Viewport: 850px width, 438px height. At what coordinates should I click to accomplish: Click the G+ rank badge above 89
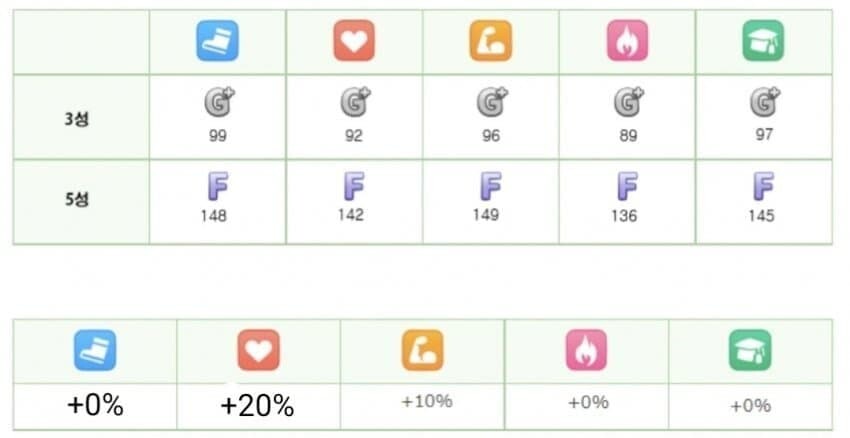pos(628,102)
